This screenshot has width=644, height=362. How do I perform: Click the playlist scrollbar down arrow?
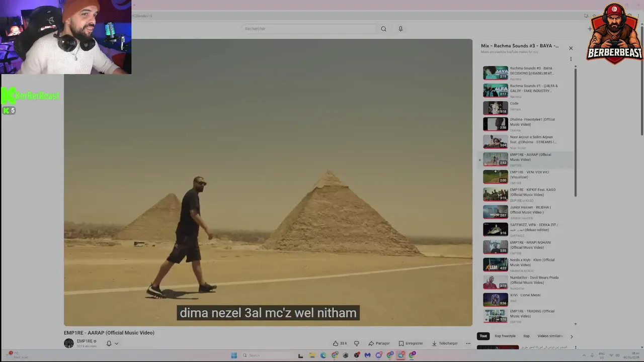[x=576, y=324]
